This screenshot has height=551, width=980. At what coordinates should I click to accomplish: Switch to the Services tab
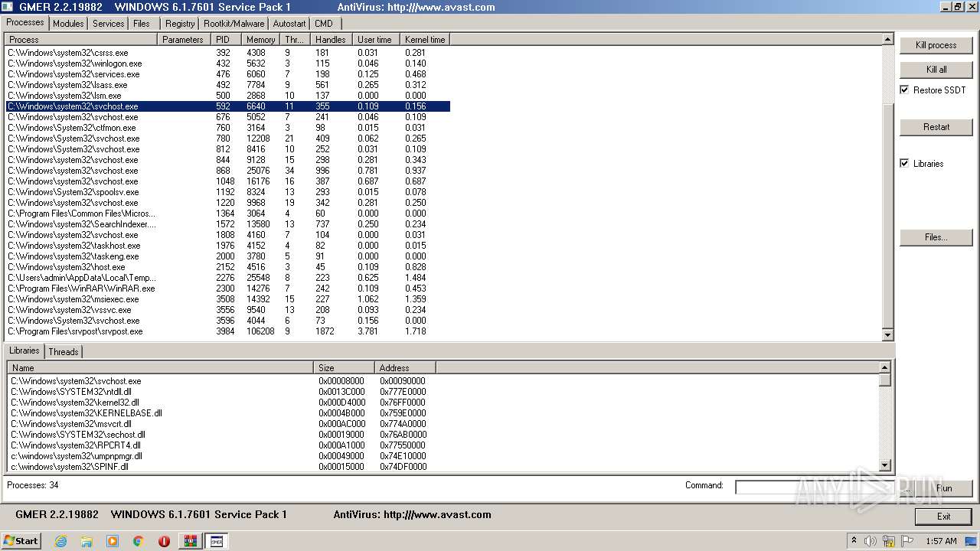108,24
